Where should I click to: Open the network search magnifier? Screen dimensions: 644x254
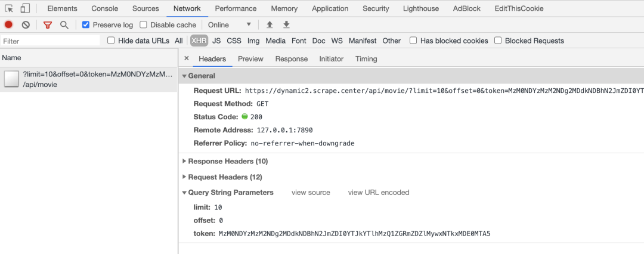(64, 25)
